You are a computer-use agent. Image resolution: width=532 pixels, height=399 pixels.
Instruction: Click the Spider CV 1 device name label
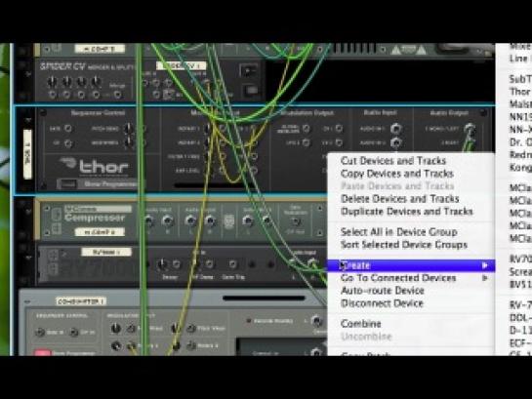(181, 65)
